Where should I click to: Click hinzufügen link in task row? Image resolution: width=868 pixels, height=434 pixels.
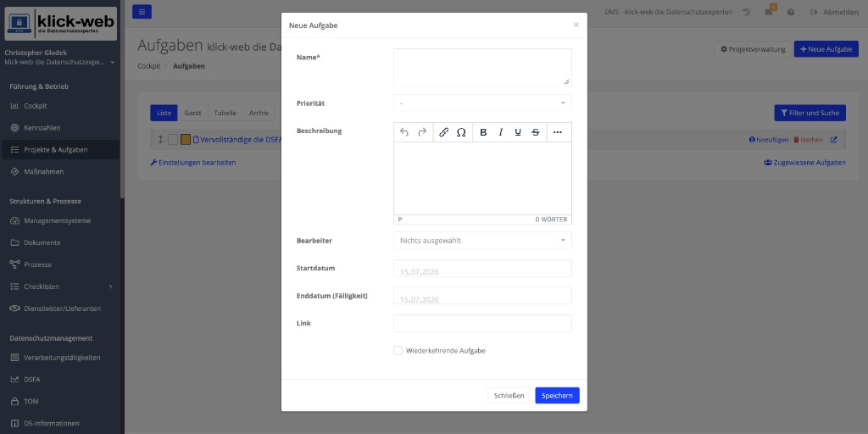[x=768, y=140]
